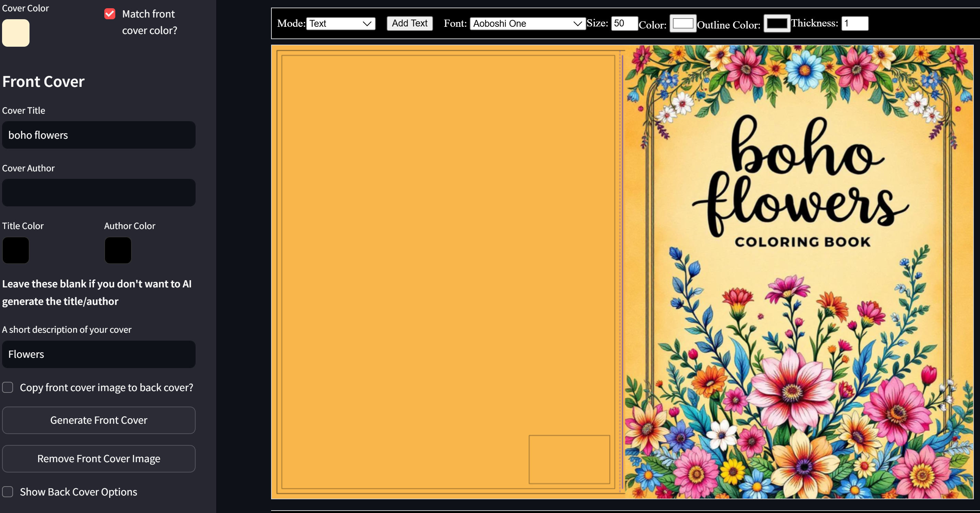Click the Add Text button
The width and height of the screenshot is (980, 513).
click(x=409, y=23)
